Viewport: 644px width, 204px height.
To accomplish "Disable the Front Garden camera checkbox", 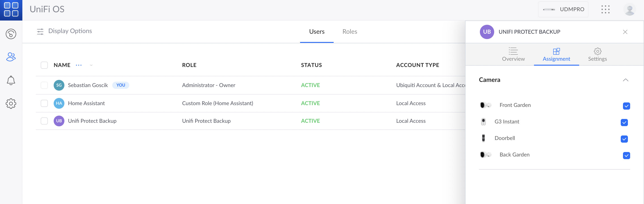I will click(626, 106).
